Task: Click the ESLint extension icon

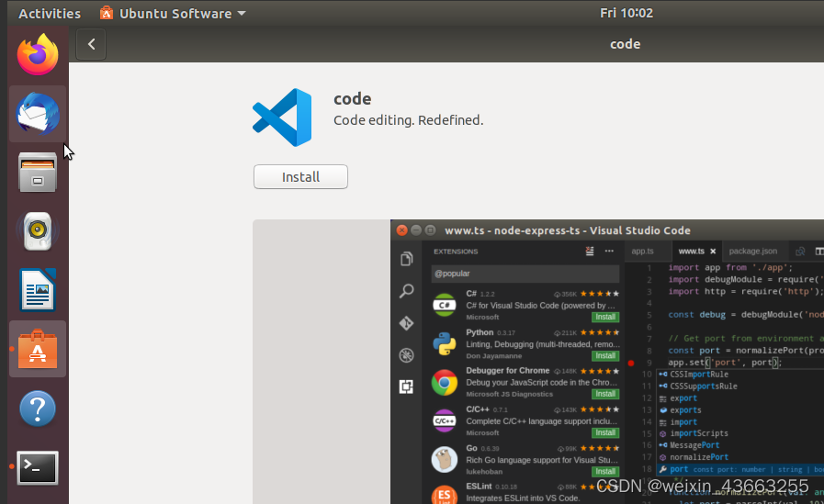Action: (445, 495)
